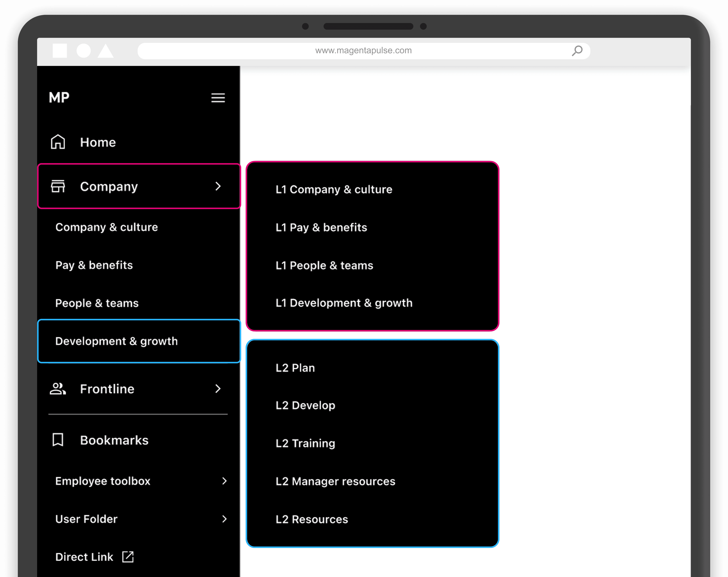Image resolution: width=728 pixels, height=577 pixels.
Task: Click the Home house icon
Action: [58, 142]
